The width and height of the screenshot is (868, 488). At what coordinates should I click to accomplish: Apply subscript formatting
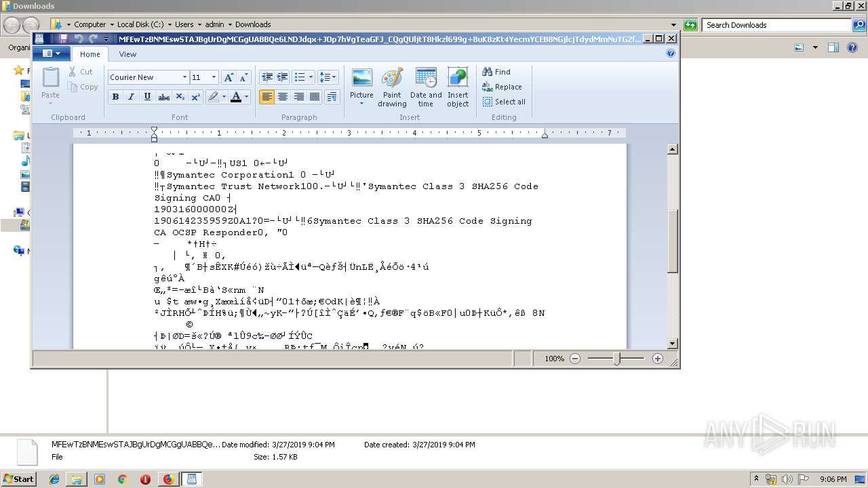coord(180,97)
